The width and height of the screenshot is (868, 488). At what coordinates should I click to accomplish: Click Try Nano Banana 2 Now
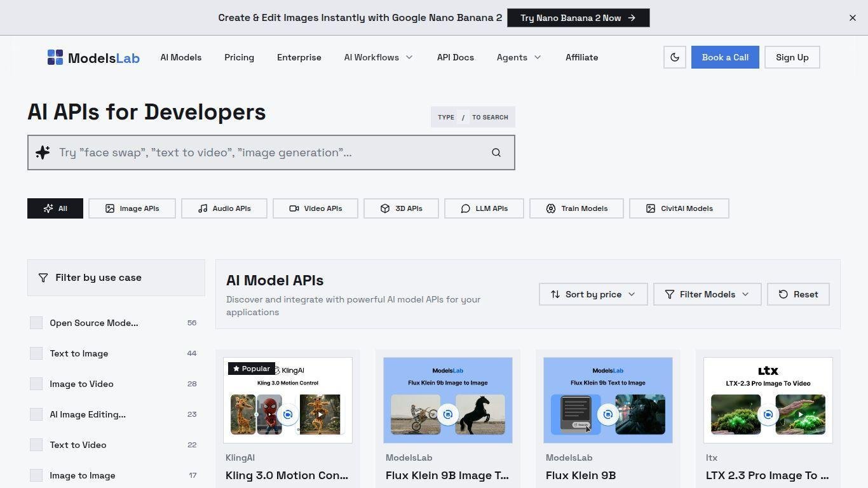click(x=578, y=18)
